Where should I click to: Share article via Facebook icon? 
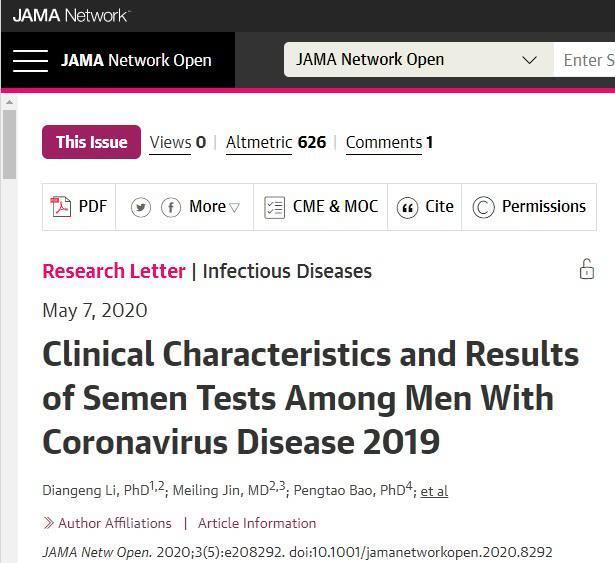coord(171,207)
